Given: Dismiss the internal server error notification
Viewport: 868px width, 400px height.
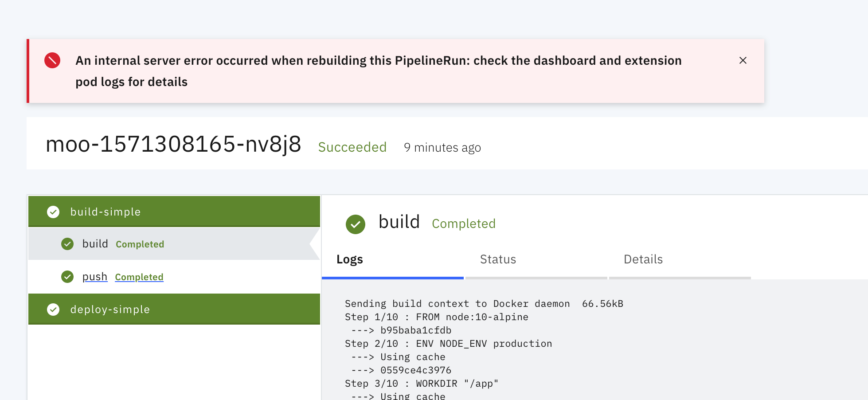Looking at the screenshot, I should click(743, 60).
